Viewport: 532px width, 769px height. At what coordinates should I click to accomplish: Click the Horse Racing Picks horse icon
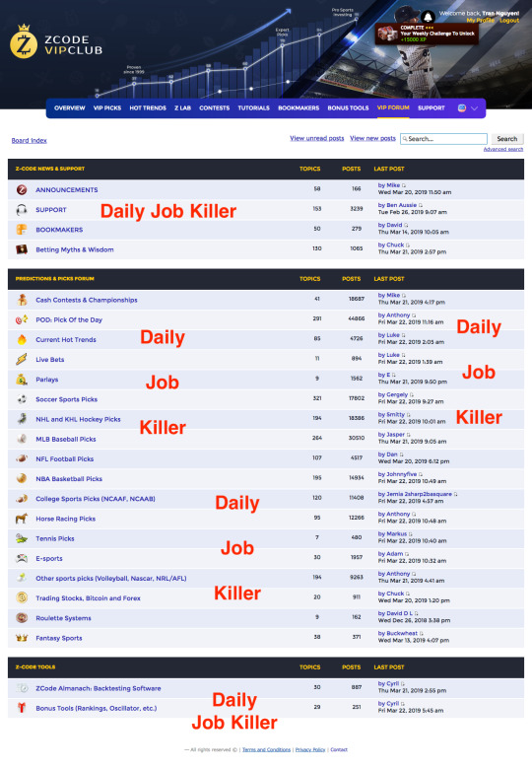[x=22, y=519]
